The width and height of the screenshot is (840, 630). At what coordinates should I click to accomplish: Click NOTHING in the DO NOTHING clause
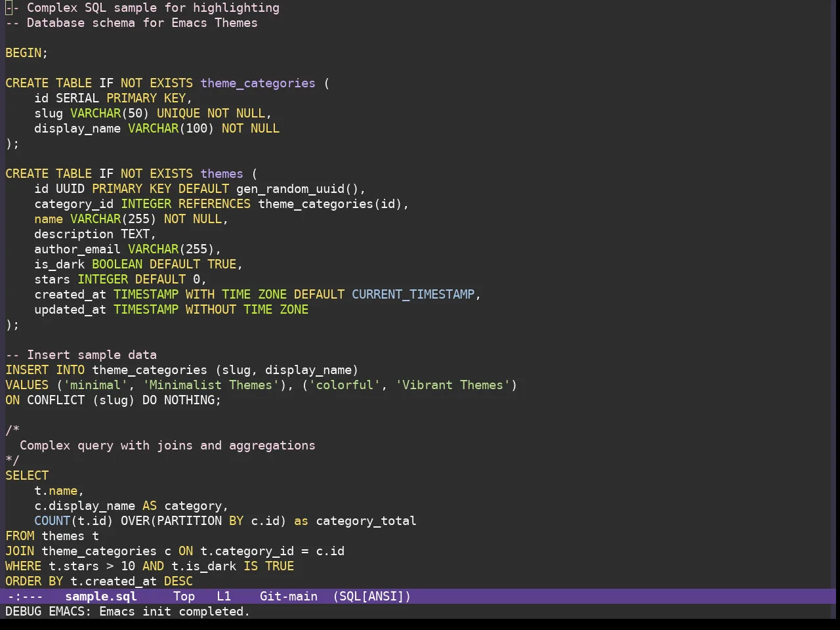click(x=189, y=400)
